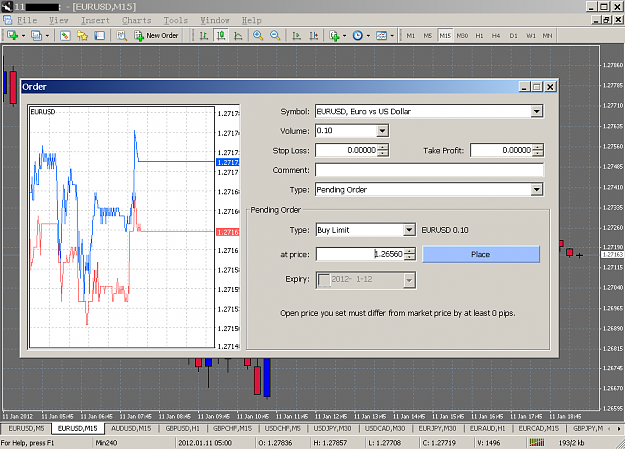Enable the Expiry checkbox
Viewport: 625px width, 449px height.
pos(324,280)
